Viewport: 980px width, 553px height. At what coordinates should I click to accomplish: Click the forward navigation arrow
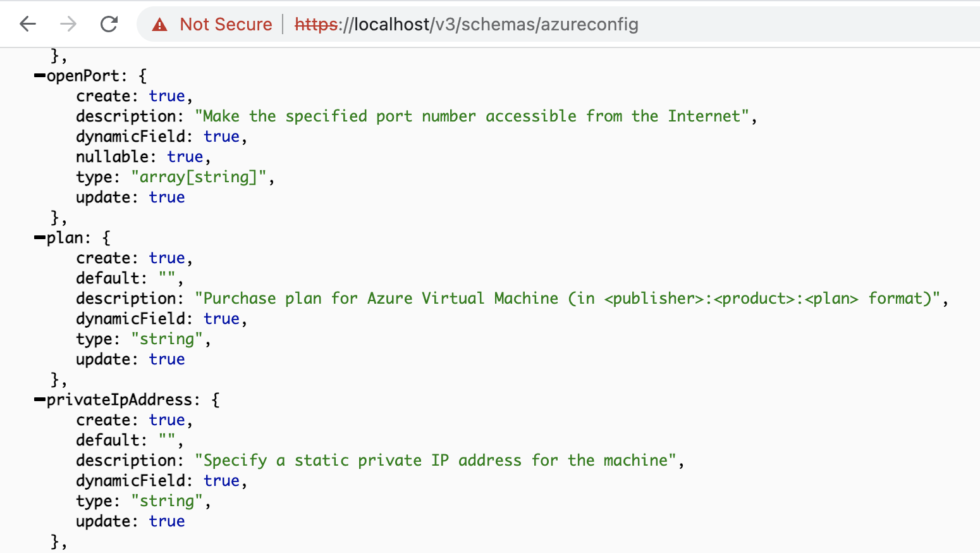(x=68, y=24)
